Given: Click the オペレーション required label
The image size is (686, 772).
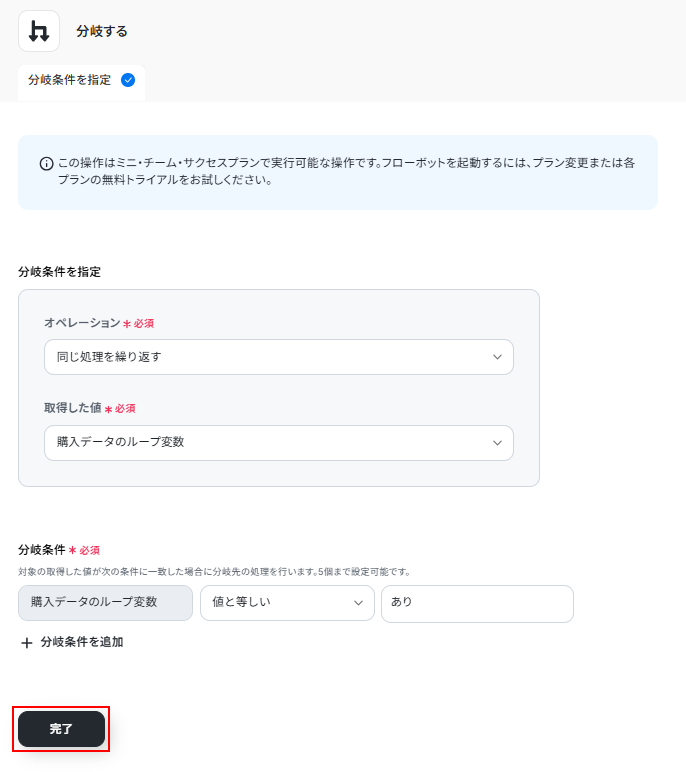Looking at the screenshot, I should coord(98,323).
